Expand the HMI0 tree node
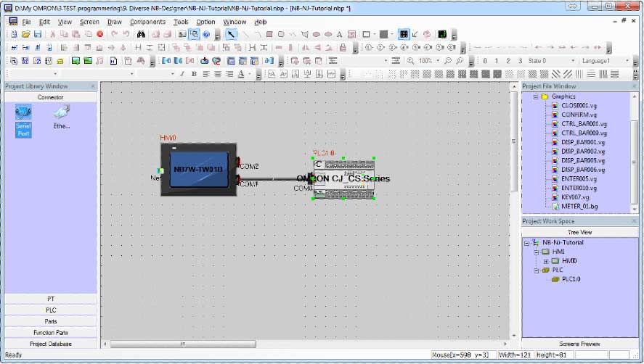644x364 pixels. click(x=545, y=261)
